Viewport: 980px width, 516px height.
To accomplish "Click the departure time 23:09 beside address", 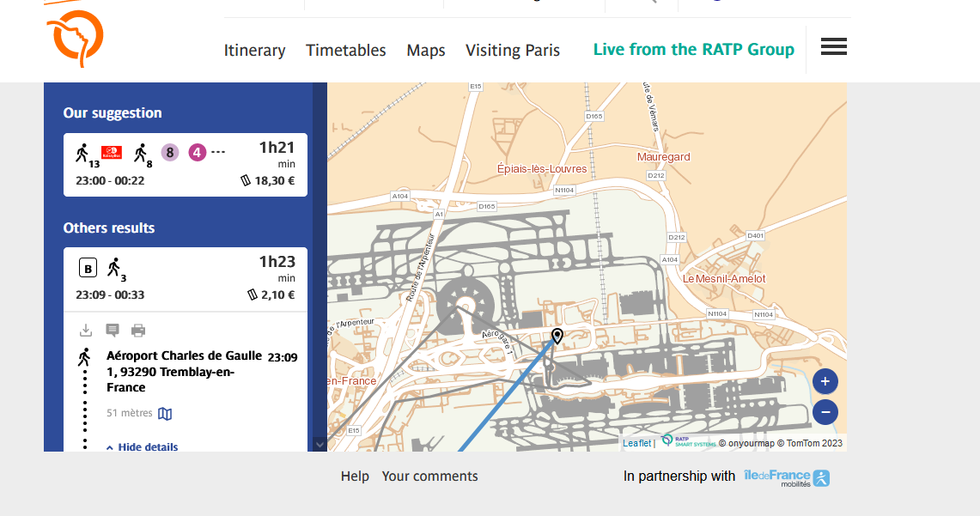I will (x=283, y=357).
